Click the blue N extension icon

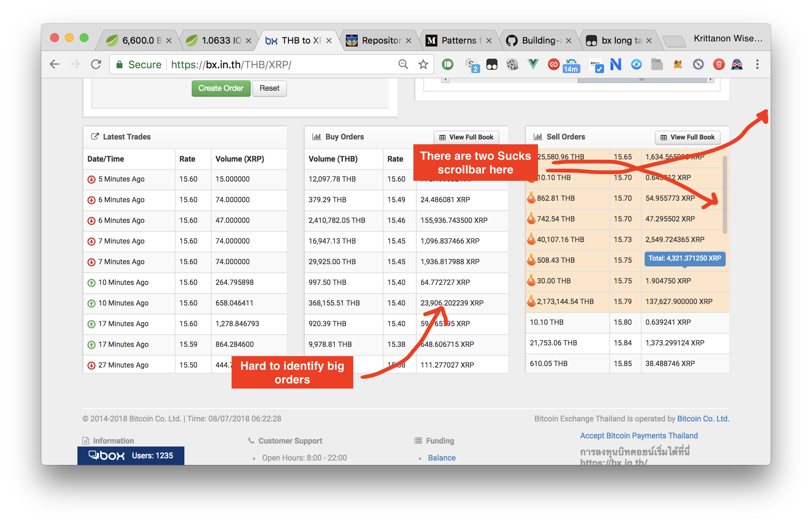(x=615, y=65)
